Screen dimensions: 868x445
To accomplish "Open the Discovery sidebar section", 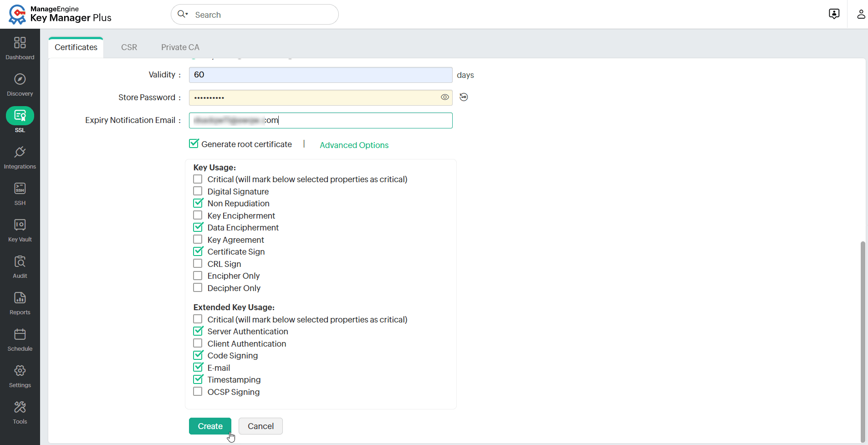I will coord(20,84).
